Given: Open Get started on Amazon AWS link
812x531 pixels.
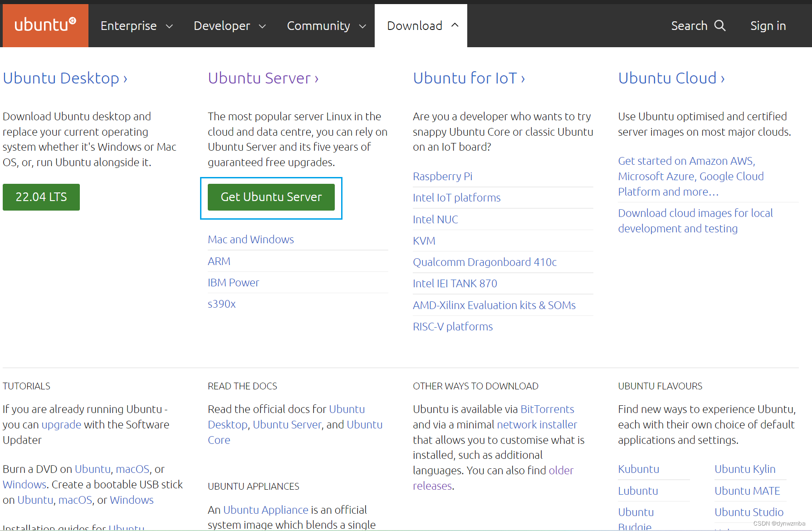Looking at the screenshot, I should [691, 177].
